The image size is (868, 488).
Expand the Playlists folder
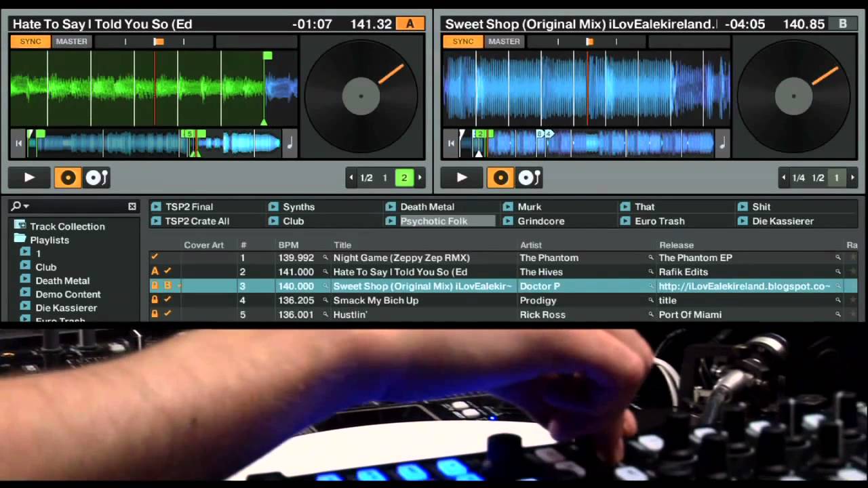point(20,239)
